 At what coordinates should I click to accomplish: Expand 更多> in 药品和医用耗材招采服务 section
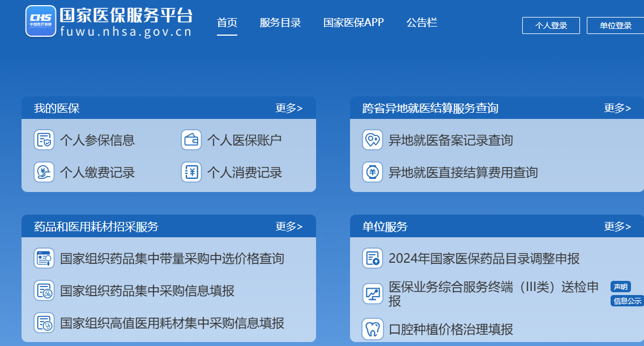[289, 227]
